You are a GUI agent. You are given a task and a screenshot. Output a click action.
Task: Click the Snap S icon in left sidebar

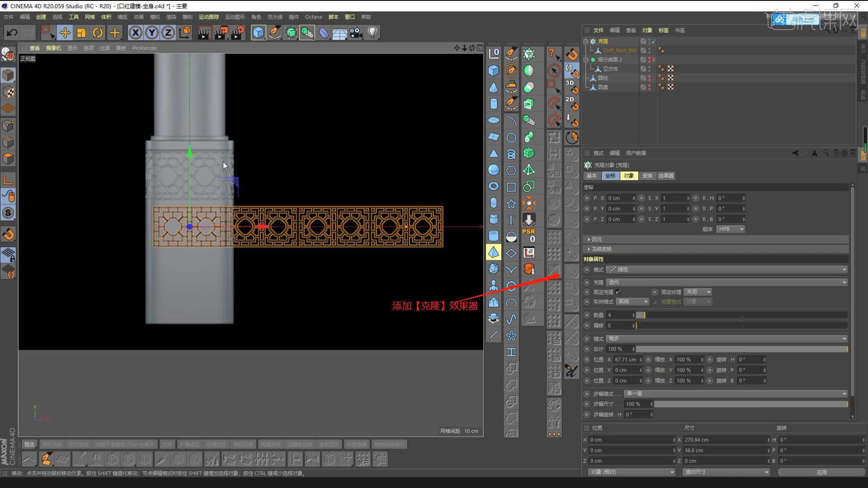click(8, 213)
